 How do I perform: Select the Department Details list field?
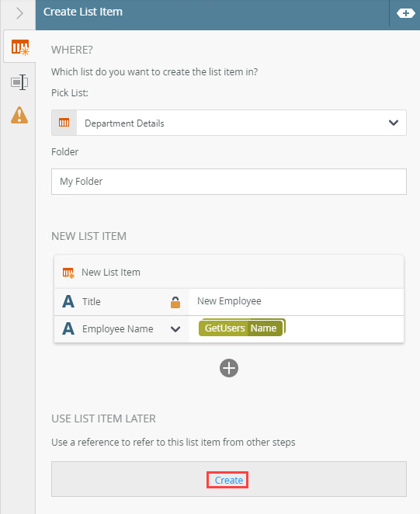click(229, 123)
